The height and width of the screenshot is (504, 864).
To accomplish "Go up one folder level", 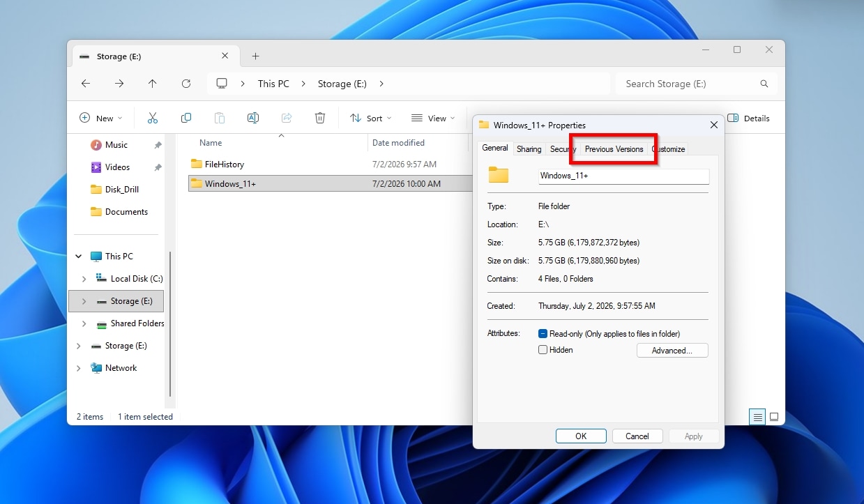I will pos(153,84).
